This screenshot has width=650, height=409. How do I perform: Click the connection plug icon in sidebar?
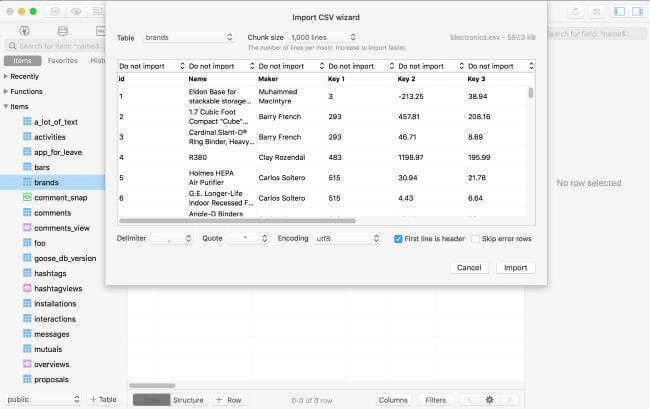24,31
